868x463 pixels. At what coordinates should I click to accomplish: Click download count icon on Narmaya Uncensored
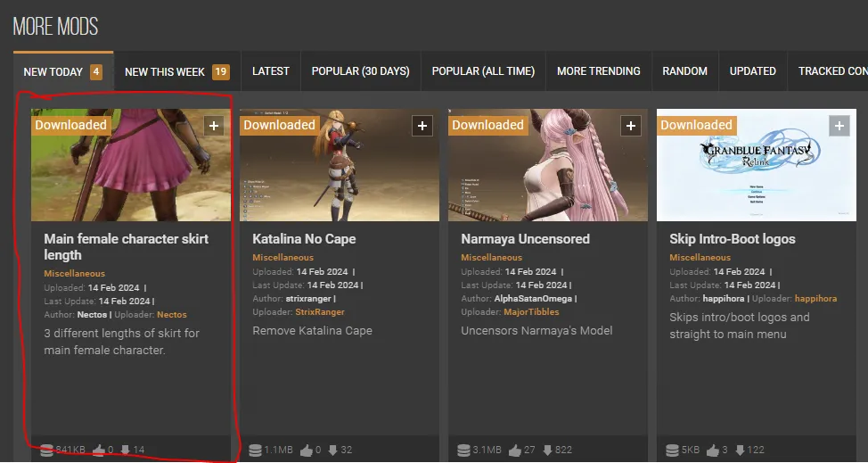tap(547, 451)
